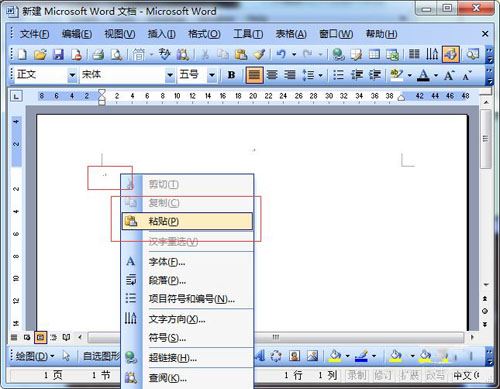
Task: Toggle bullet list formatting
Action: 338,75
